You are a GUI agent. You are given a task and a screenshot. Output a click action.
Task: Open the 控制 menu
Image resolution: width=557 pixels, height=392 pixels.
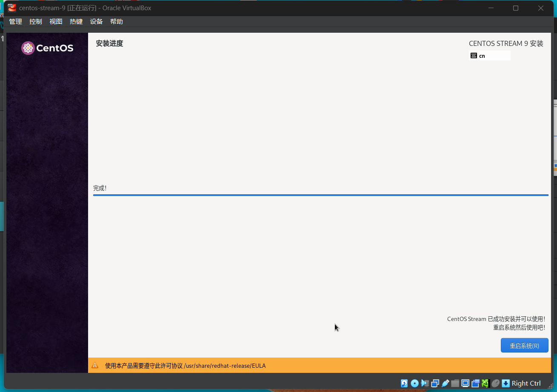coord(36,22)
